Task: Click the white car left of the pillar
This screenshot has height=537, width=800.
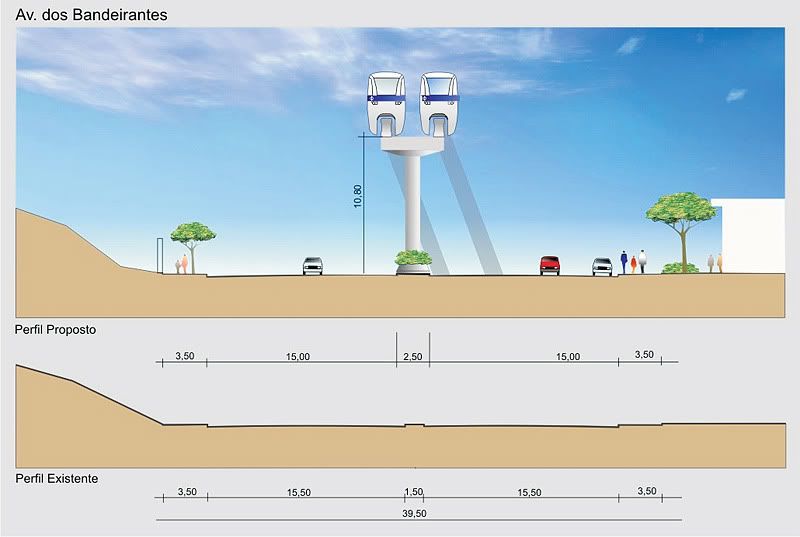Action: [x=313, y=266]
